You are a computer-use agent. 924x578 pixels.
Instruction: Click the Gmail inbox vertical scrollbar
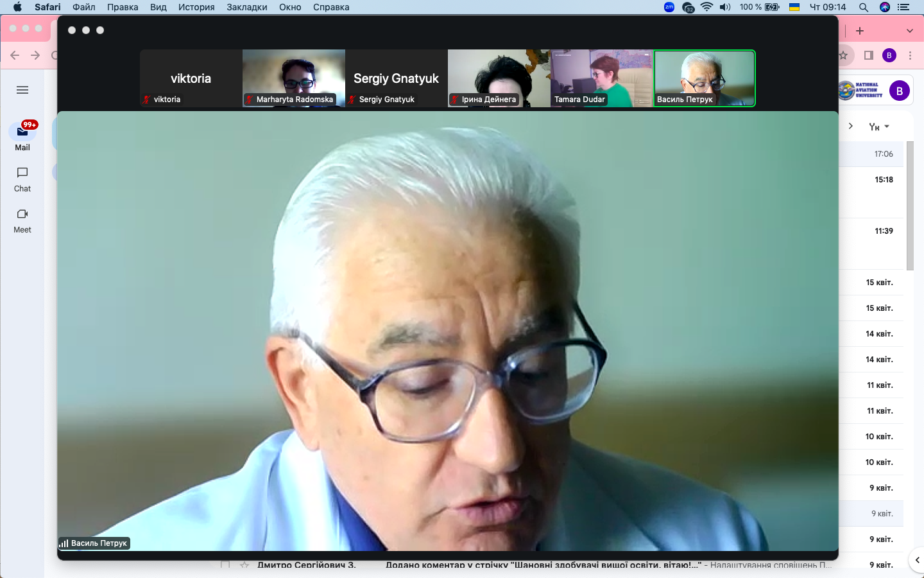910,206
